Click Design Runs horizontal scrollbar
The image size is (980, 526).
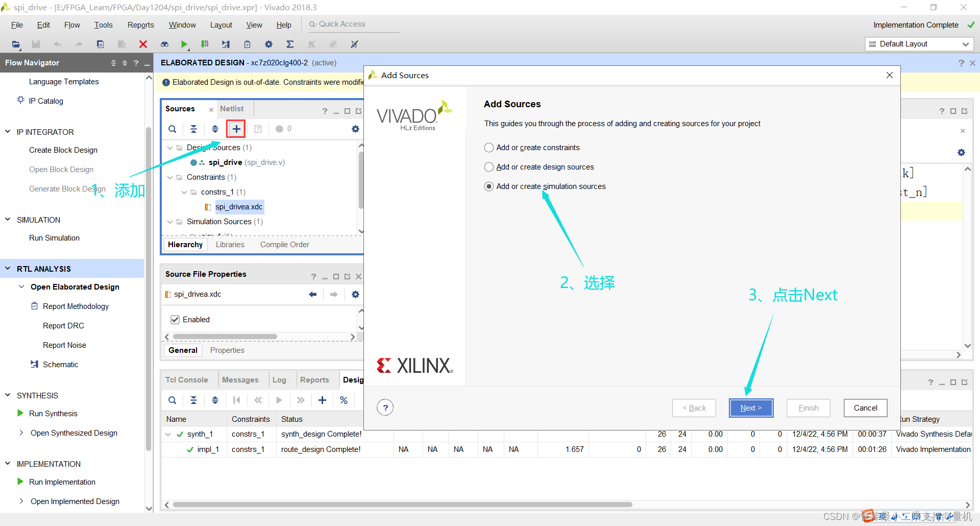pyautogui.click(x=403, y=505)
